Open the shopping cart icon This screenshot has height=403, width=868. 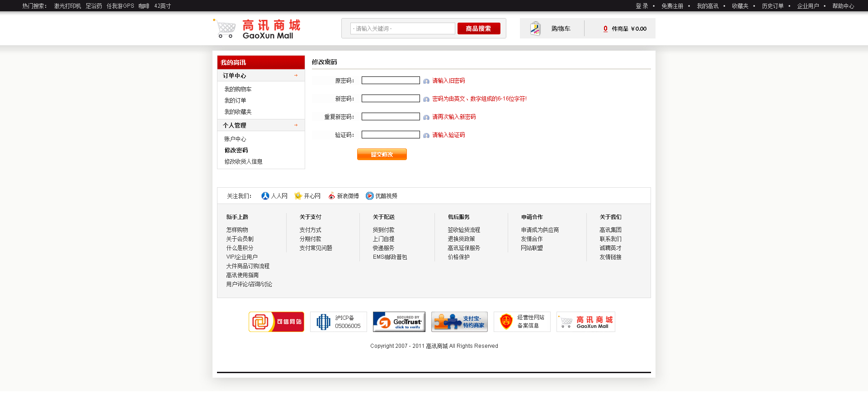[x=535, y=28]
